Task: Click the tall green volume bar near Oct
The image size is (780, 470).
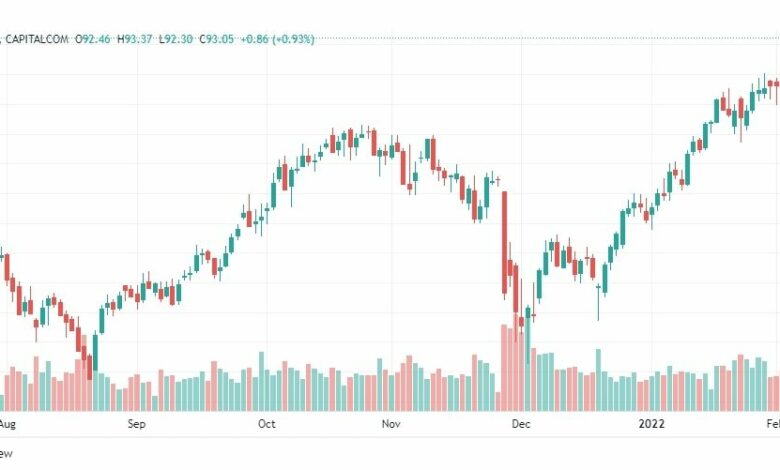Action: [261, 381]
